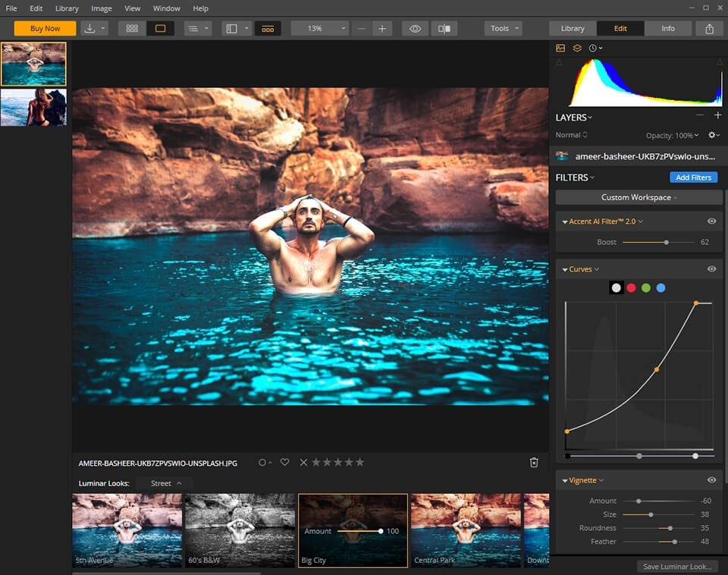Click the Boost slider handle
Screen dimensions: 728x575
pyautogui.click(x=667, y=242)
